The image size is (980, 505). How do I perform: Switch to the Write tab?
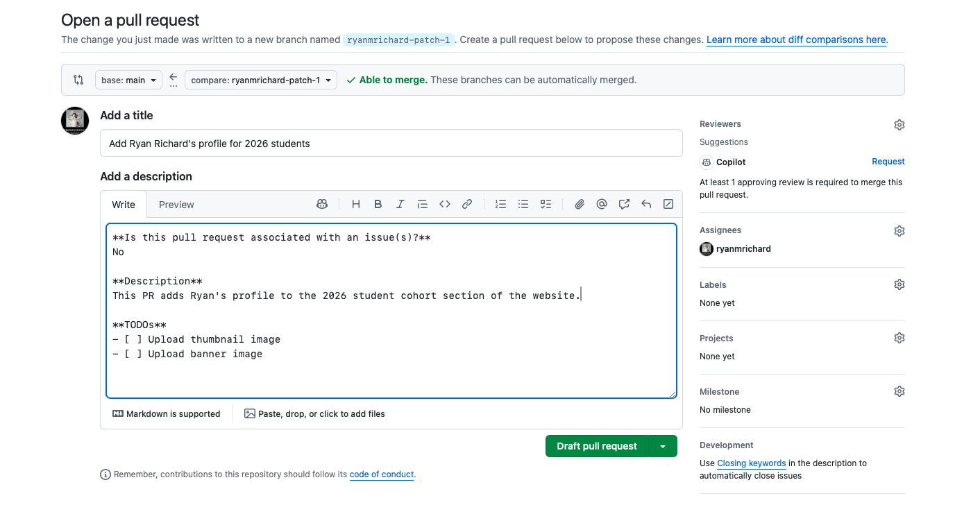point(124,205)
